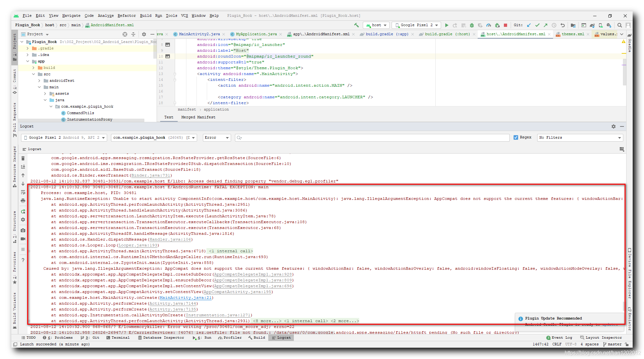644x359 pixels.
Task: Open the VCS menu
Action: coord(184,16)
